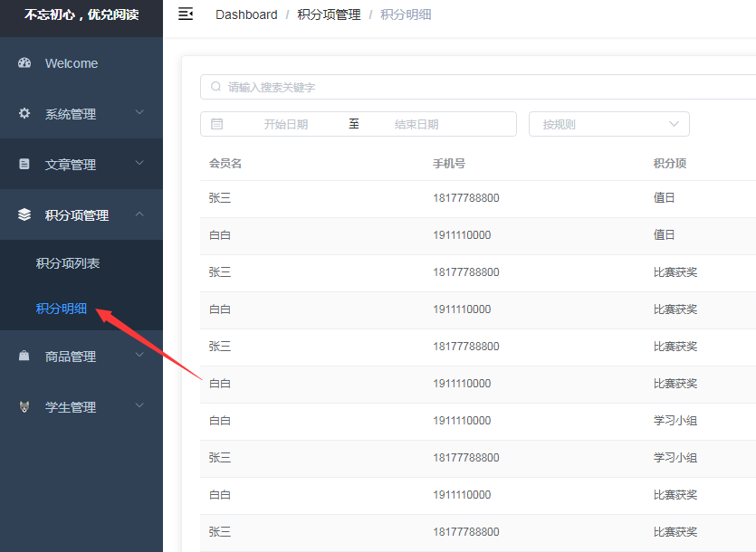756x552 pixels.
Task: Click phone 18177788800 in first row
Action: (x=466, y=198)
